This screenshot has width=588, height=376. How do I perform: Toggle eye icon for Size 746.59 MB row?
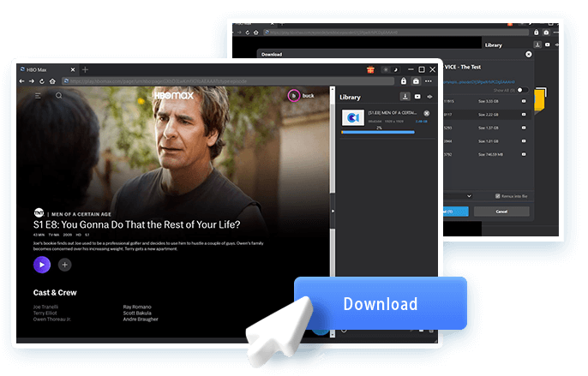click(524, 154)
